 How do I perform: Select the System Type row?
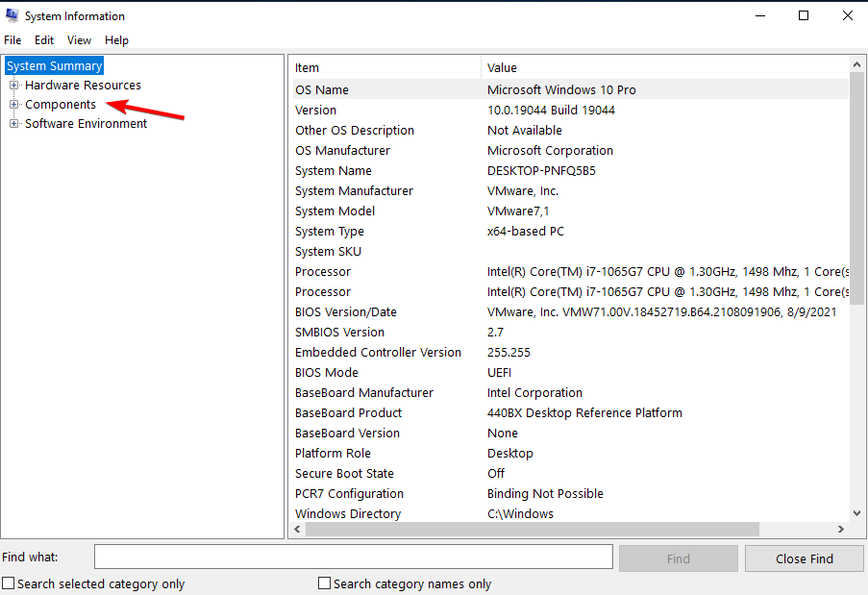(x=571, y=232)
